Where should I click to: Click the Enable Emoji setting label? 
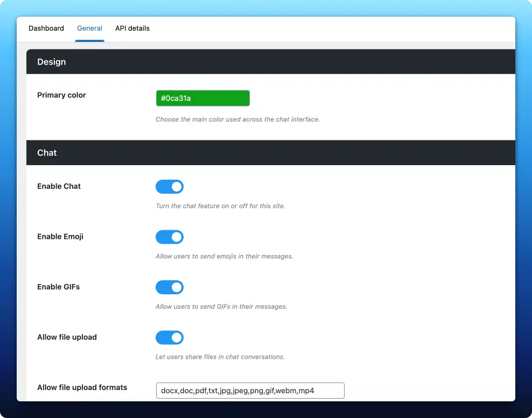[60, 236]
